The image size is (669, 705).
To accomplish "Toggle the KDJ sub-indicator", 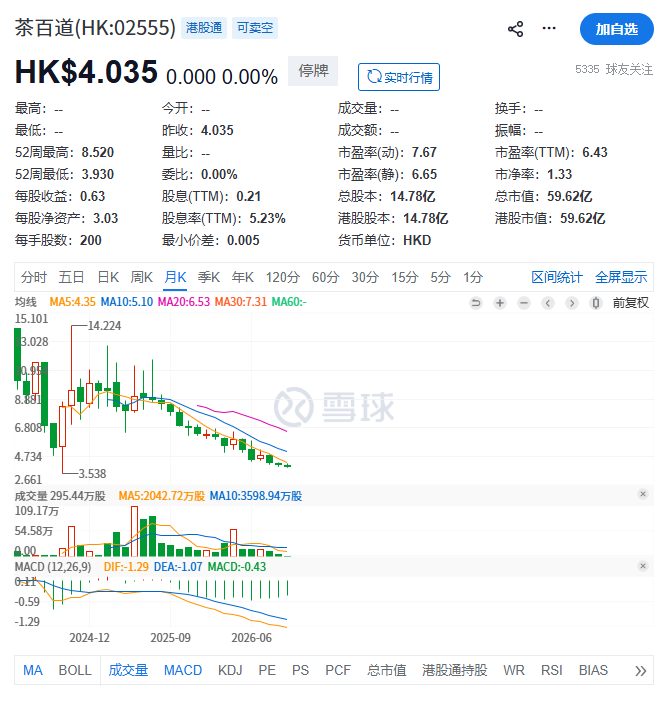I will 230,670.
